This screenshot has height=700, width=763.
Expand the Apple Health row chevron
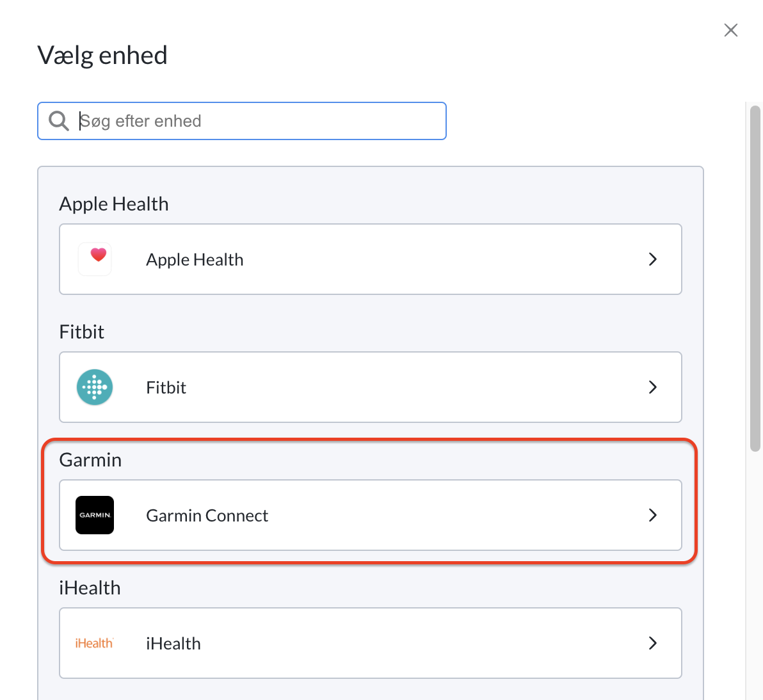click(x=653, y=259)
